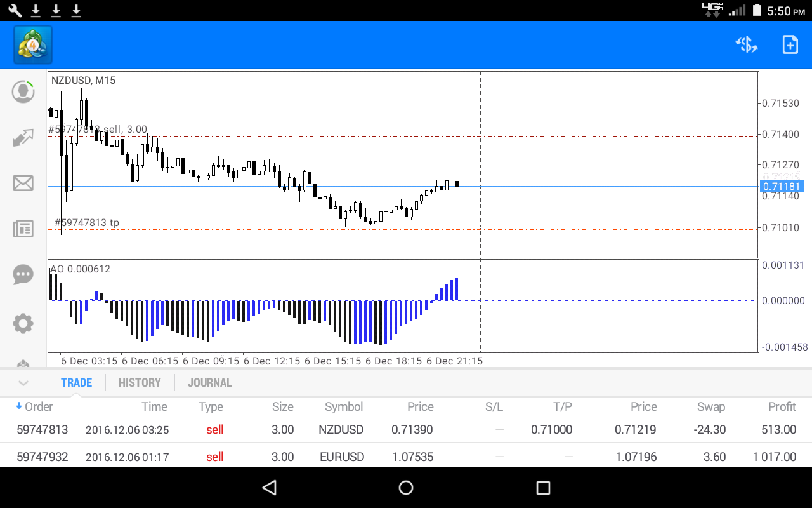The width and height of the screenshot is (812, 508).
Task: Open Settings using the gear icon
Action: (23, 323)
